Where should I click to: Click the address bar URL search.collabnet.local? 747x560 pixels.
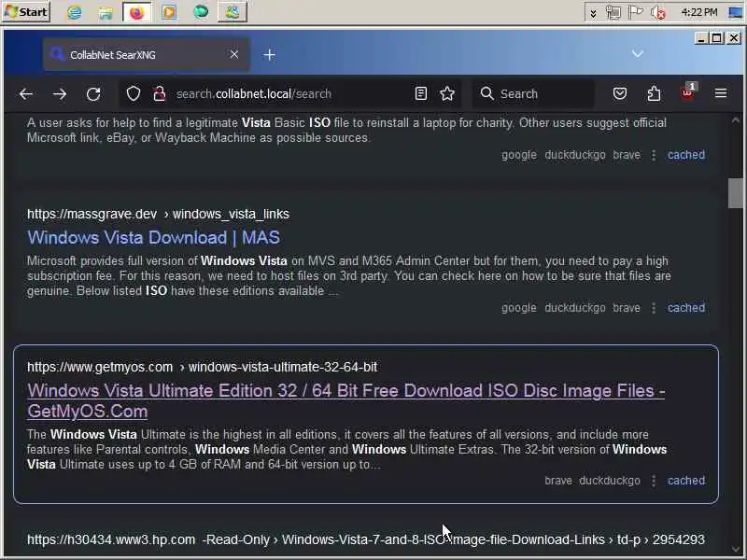(253, 94)
